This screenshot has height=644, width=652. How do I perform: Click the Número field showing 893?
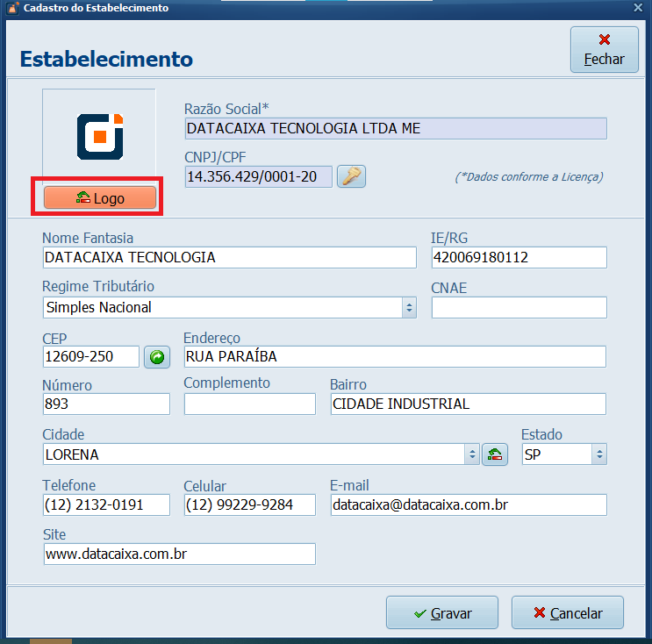coord(106,404)
